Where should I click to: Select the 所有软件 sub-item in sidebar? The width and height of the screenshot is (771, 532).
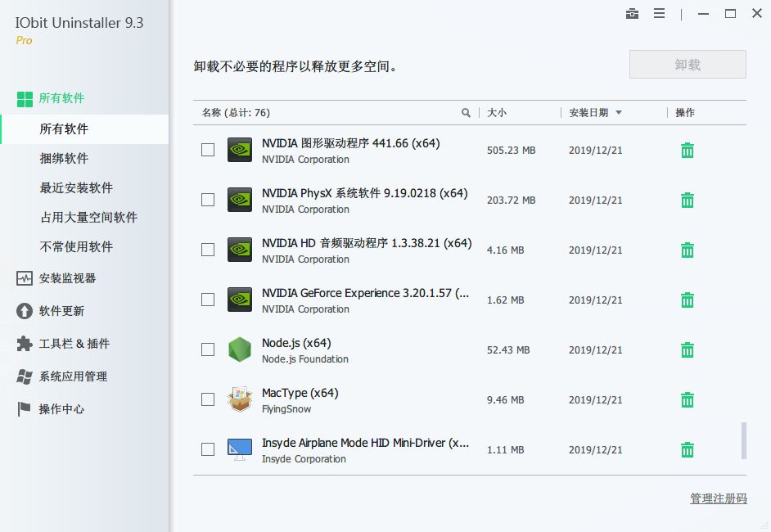(x=84, y=129)
